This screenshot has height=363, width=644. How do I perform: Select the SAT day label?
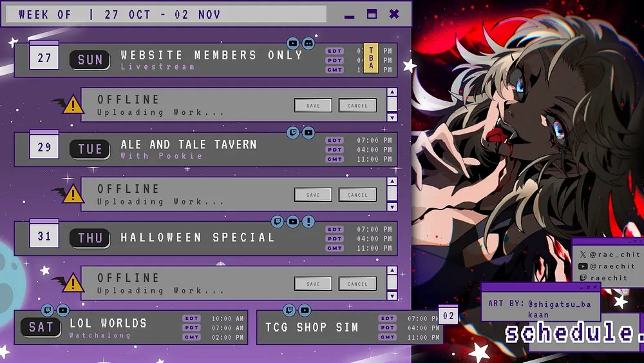(41, 328)
